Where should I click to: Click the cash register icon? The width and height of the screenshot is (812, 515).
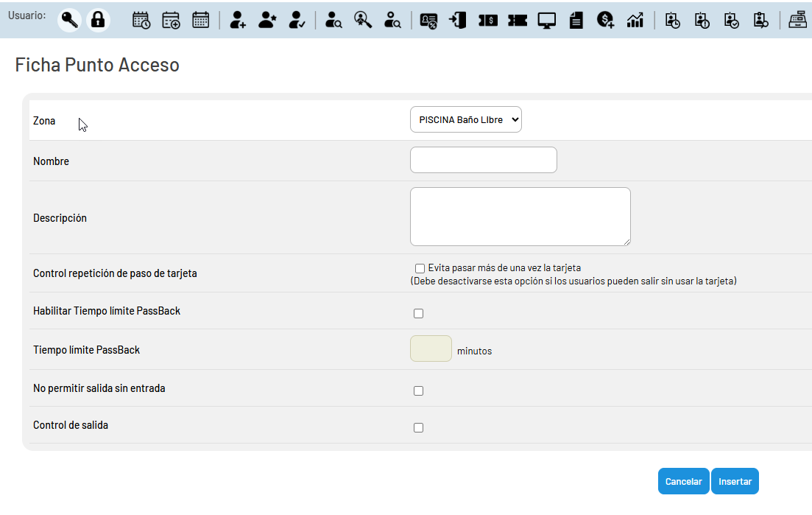point(798,20)
